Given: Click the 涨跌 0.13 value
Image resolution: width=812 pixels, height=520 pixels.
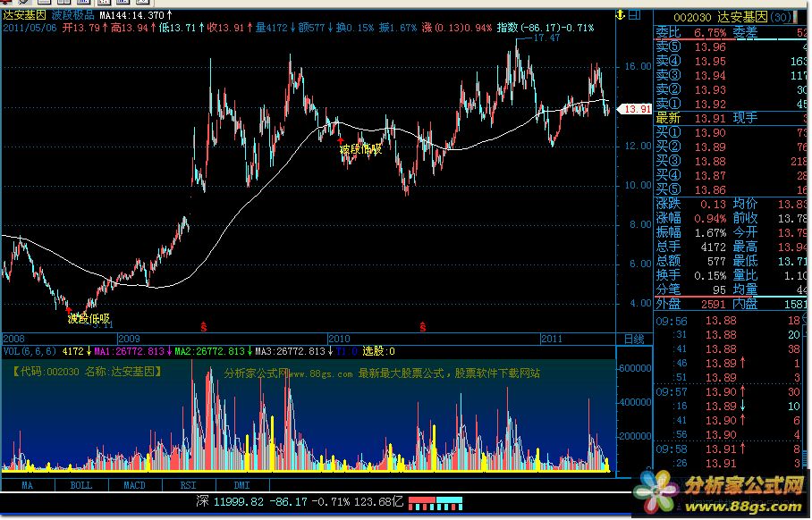Looking at the screenshot, I should tap(713, 205).
